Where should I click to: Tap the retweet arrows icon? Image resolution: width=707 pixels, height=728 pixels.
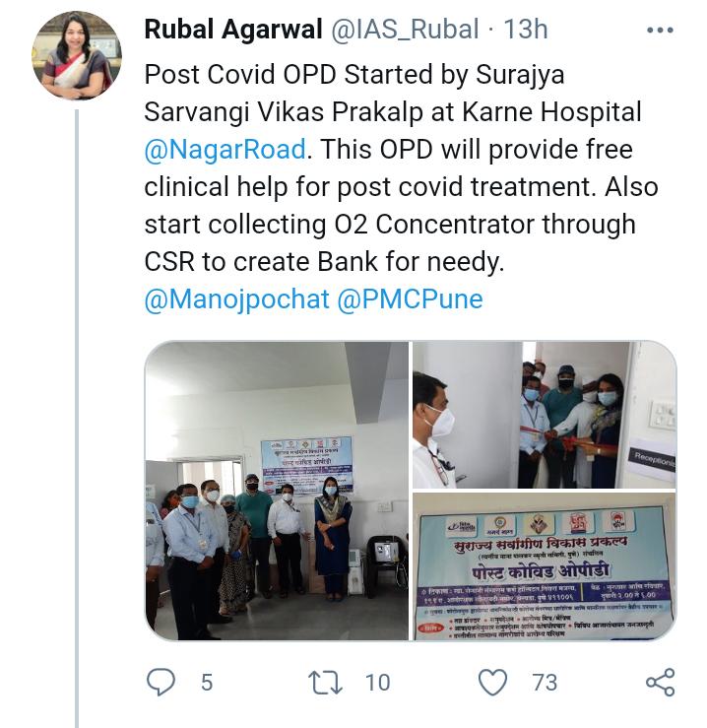click(x=325, y=683)
